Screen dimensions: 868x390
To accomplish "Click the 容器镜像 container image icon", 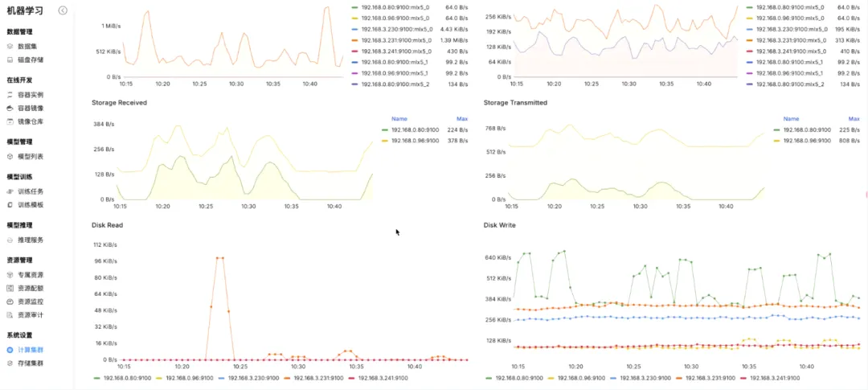I will 10,108.
